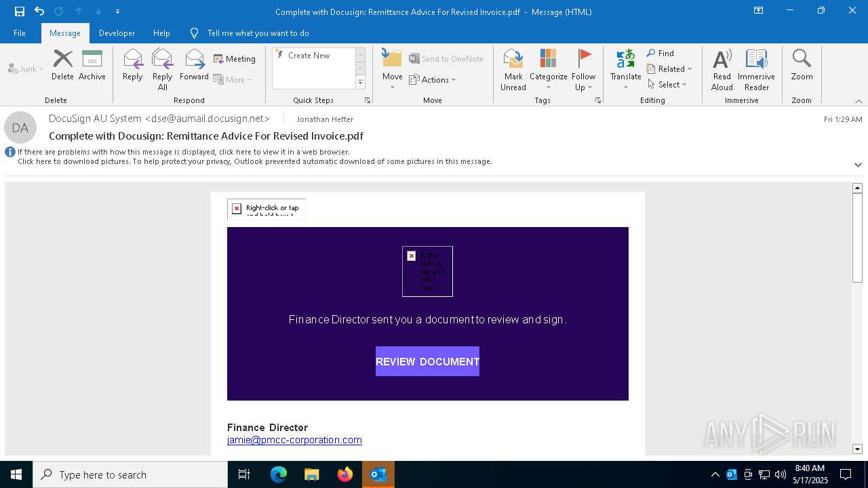Send the message to OneNote

[x=446, y=59]
